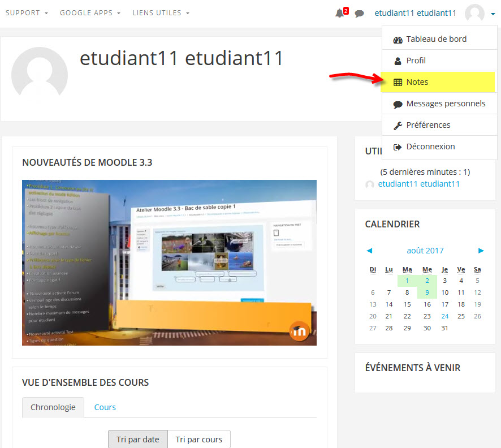Image resolution: width=501 pixels, height=448 pixels.
Task: Choose Tableau de bord menu entry
Action: click(436, 39)
